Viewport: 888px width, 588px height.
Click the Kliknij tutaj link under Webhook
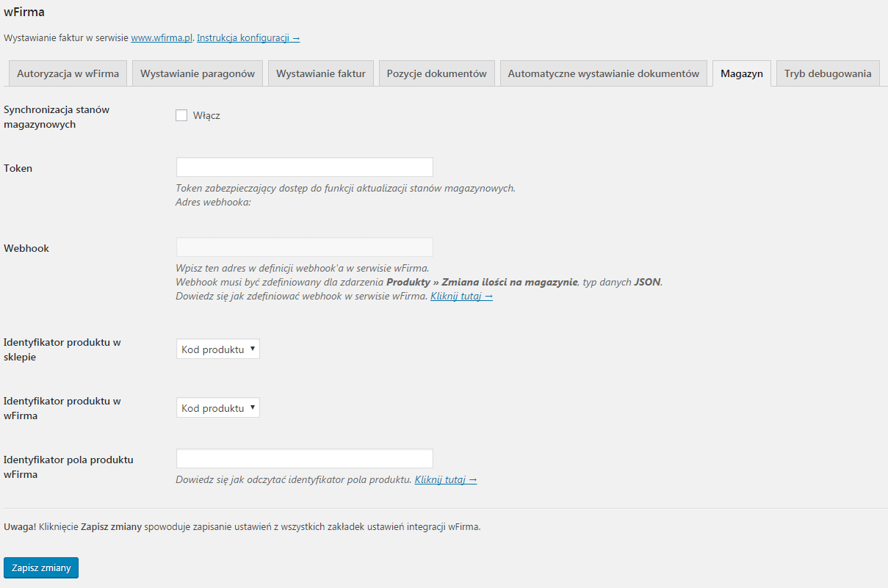461,297
